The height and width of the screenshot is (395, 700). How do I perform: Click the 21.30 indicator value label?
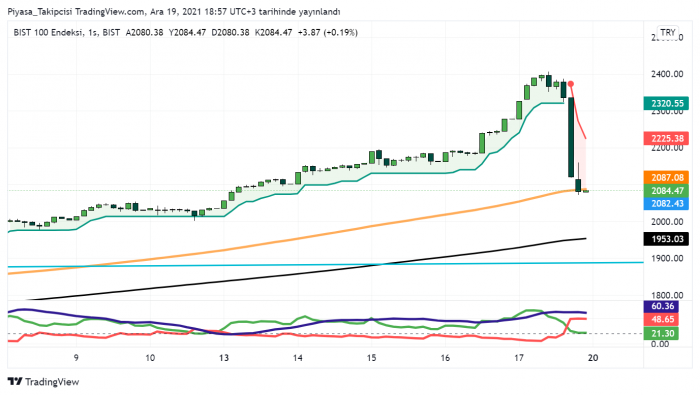pyautogui.click(x=662, y=333)
